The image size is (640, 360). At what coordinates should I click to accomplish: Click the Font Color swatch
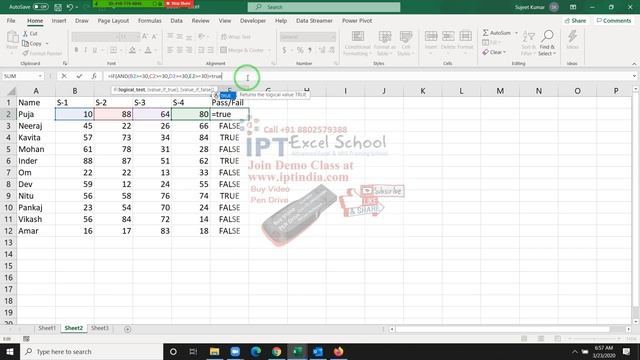point(148,50)
